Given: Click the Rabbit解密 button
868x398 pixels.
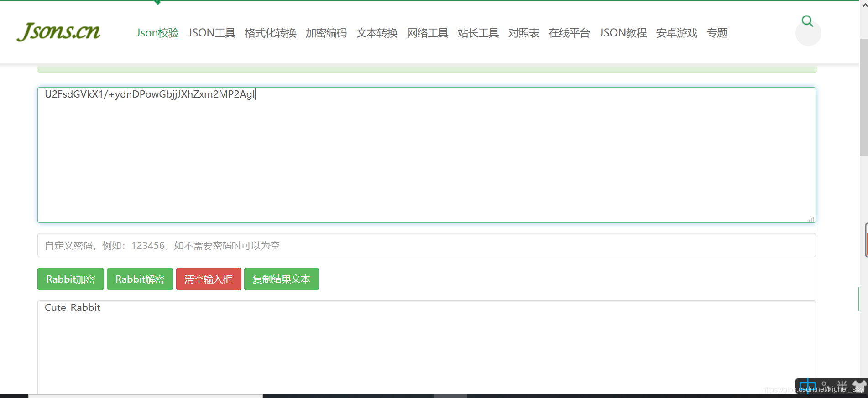Looking at the screenshot, I should pyautogui.click(x=140, y=279).
